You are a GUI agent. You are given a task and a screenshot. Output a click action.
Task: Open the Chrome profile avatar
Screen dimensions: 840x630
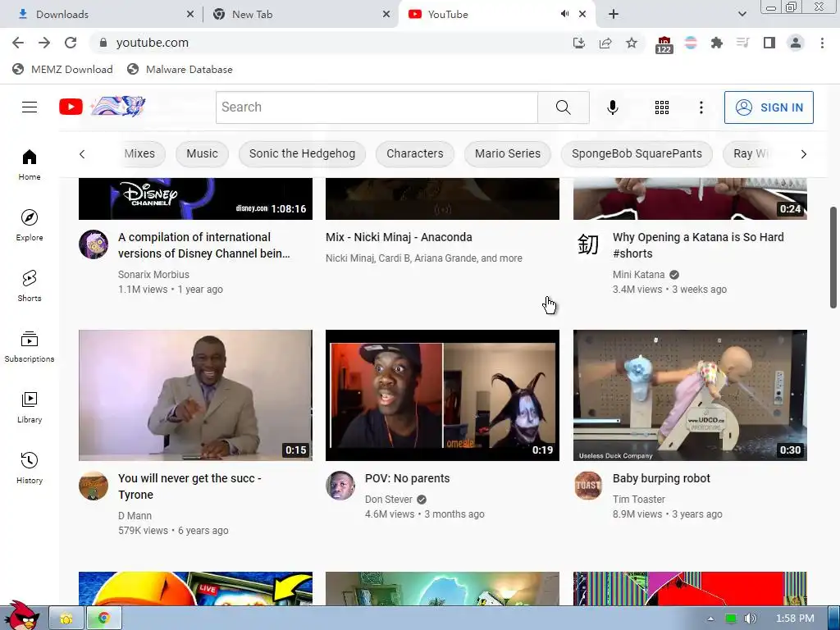coord(796,43)
